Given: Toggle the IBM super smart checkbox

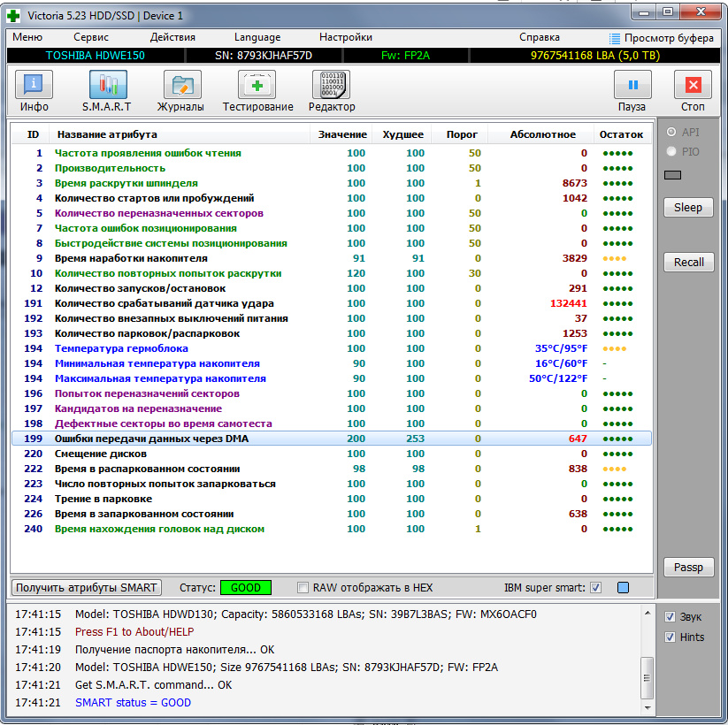Looking at the screenshot, I should pos(595,588).
